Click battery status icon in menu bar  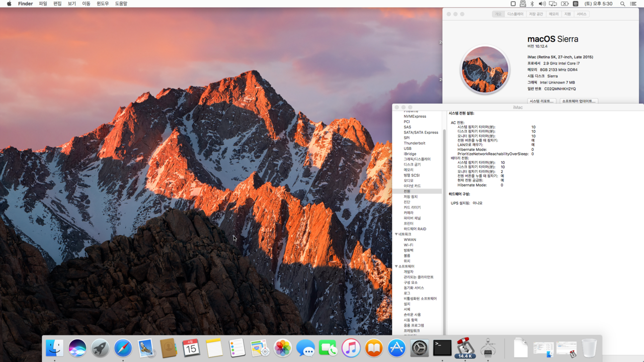pyautogui.click(x=565, y=4)
